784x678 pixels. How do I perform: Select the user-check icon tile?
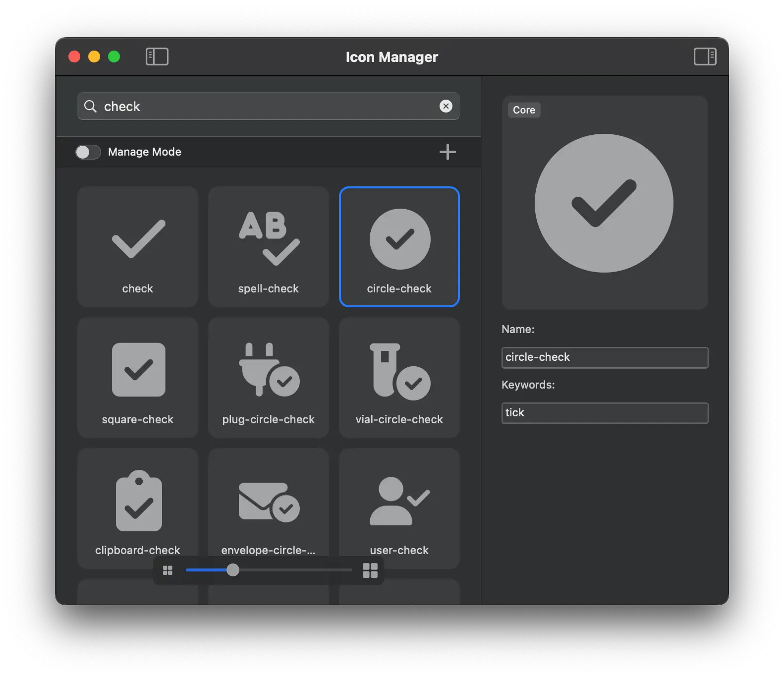pyautogui.click(x=399, y=508)
